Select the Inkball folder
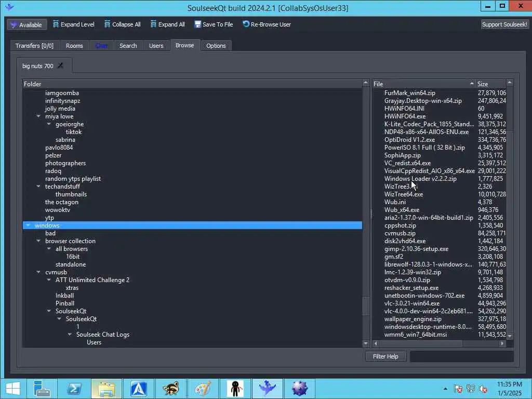The image size is (532, 399). 64,296
